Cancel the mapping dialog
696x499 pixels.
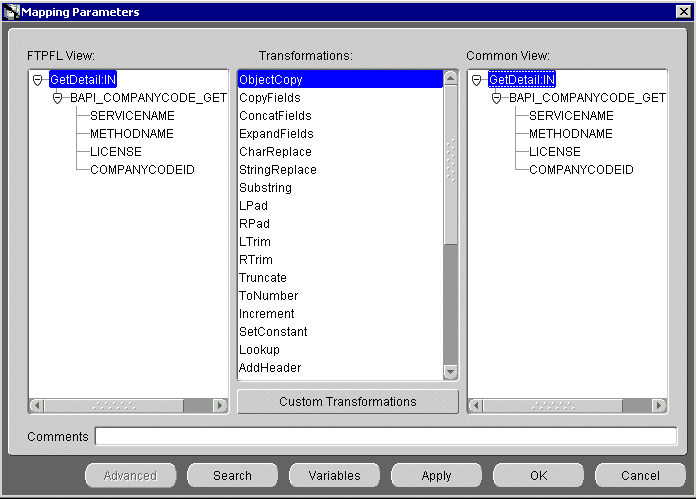641,476
